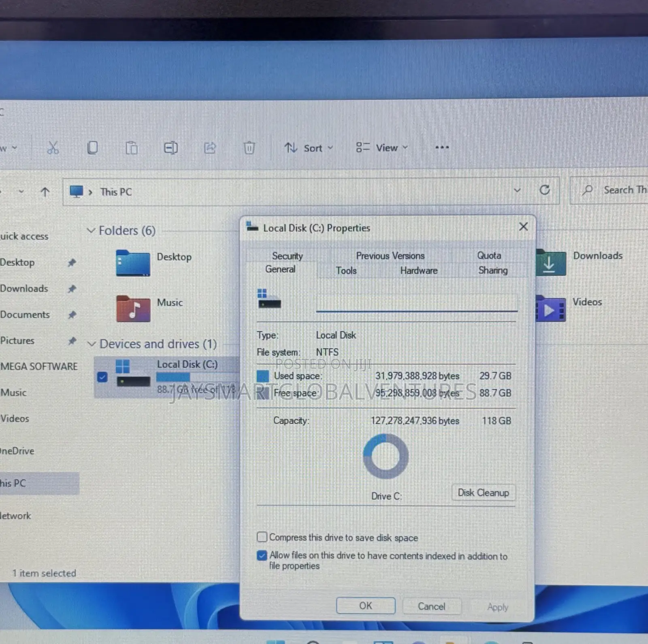Open MEGA SOFTWARE in sidebar

pyautogui.click(x=39, y=367)
